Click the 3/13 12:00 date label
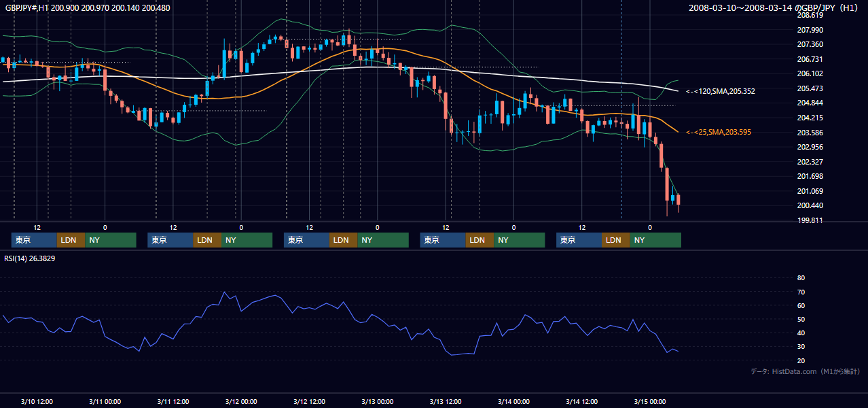 tap(446, 402)
